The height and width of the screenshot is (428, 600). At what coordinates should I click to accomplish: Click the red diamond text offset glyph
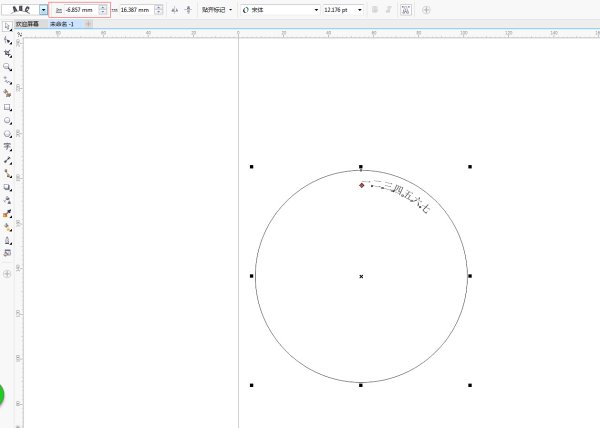[x=362, y=185]
